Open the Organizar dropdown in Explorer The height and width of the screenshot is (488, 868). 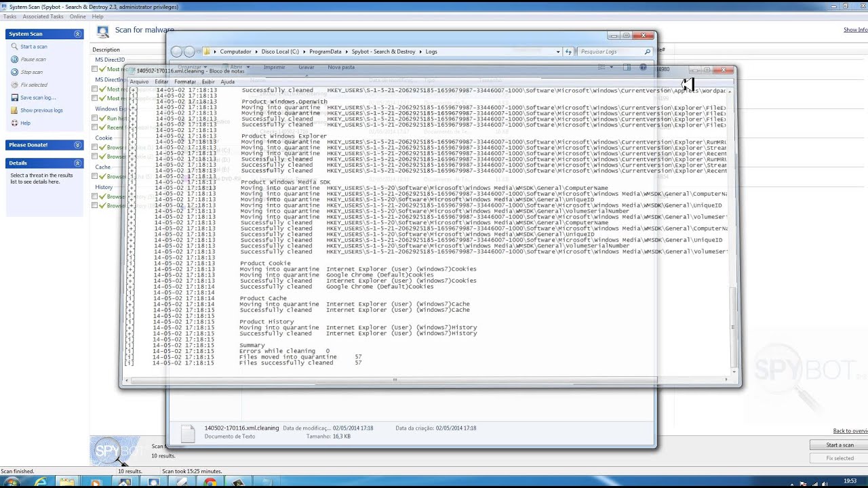click(193, 67)
